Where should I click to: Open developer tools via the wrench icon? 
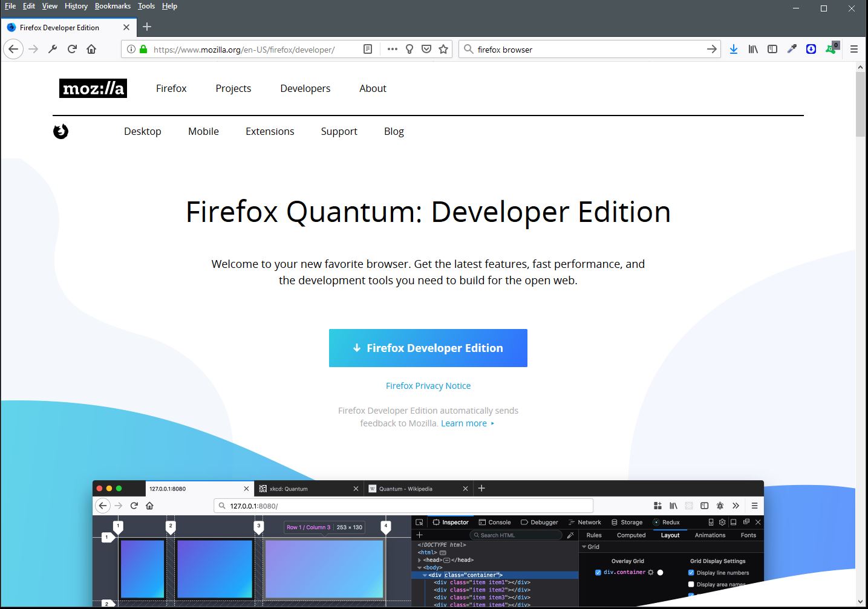53,49
